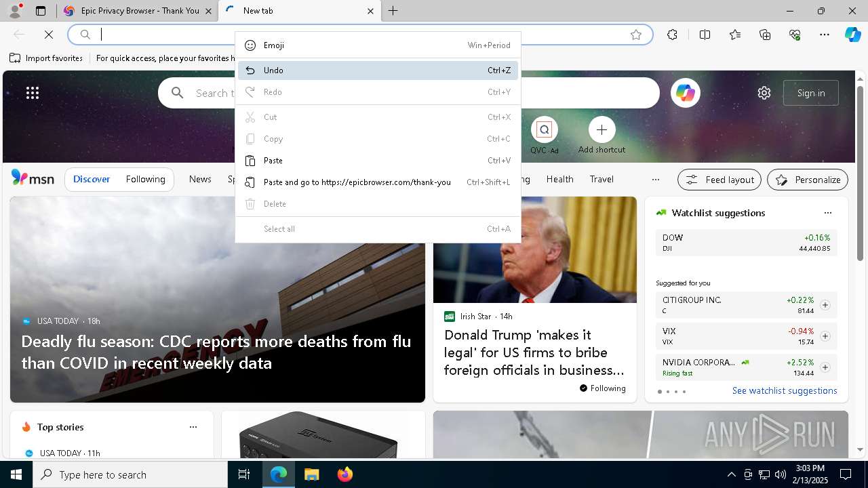Open Copilot sidebar icon
This screenshot has width=868, height=488.
point(853,35)
